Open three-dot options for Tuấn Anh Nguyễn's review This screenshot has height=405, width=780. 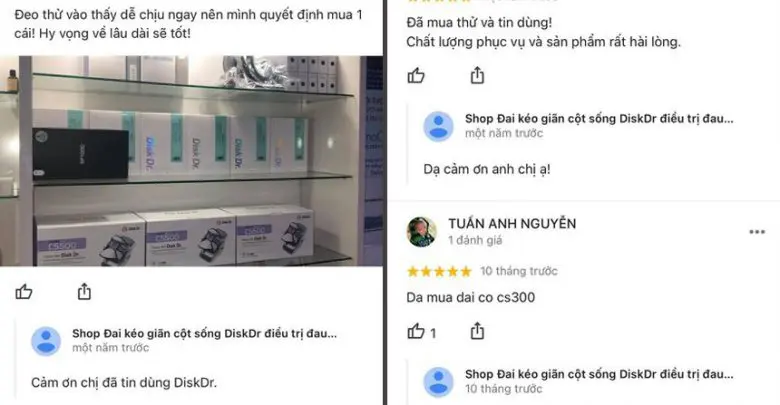[757, 232]
